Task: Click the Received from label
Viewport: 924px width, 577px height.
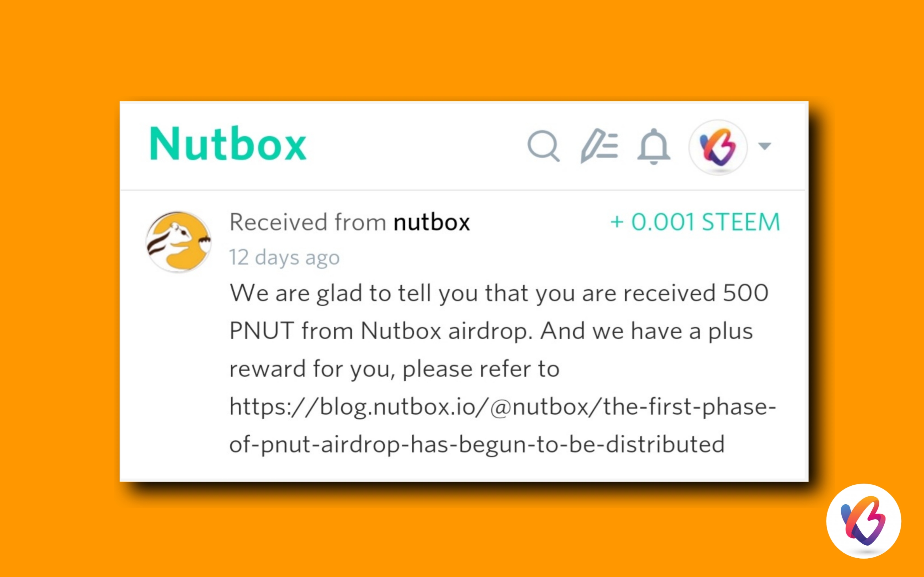Action: [308, 222]
